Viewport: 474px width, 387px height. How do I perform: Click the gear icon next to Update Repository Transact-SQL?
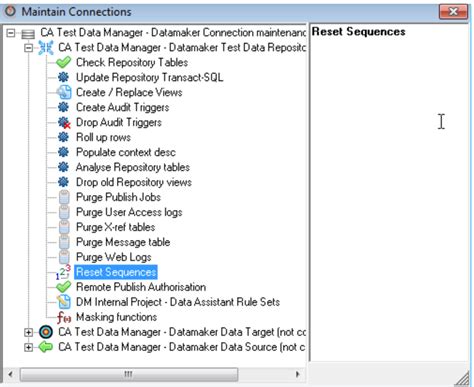63,77
